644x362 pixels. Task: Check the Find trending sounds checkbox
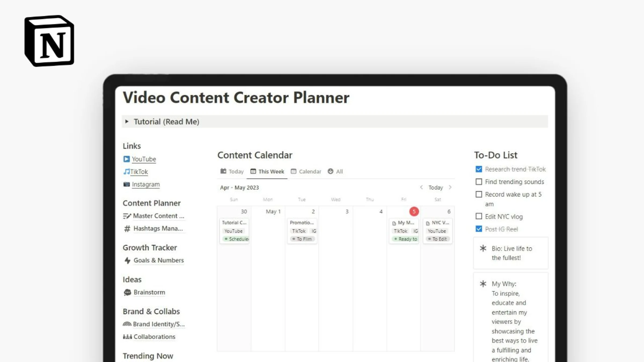tap(479, 182)
